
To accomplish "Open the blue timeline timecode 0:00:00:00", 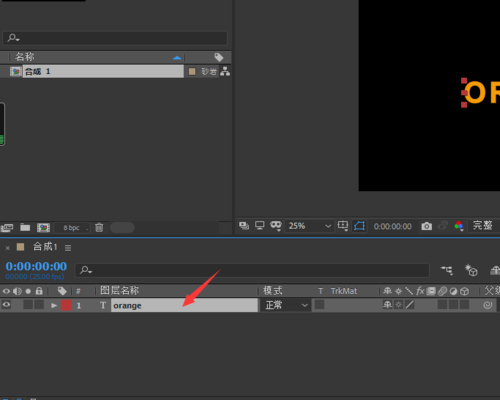I will [x=36, y=266].
